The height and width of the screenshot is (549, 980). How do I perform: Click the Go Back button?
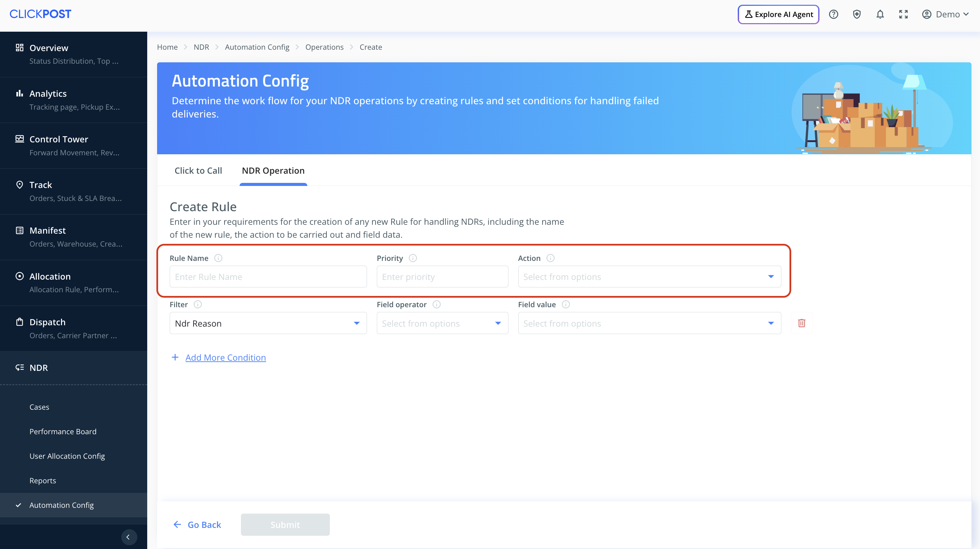click(x=197, y=525)
